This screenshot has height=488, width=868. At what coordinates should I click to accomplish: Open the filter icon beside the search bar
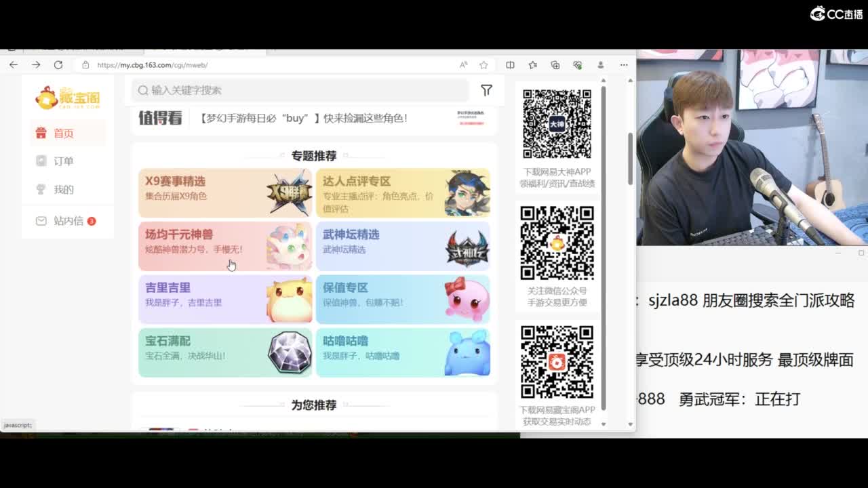coord(486,90)
